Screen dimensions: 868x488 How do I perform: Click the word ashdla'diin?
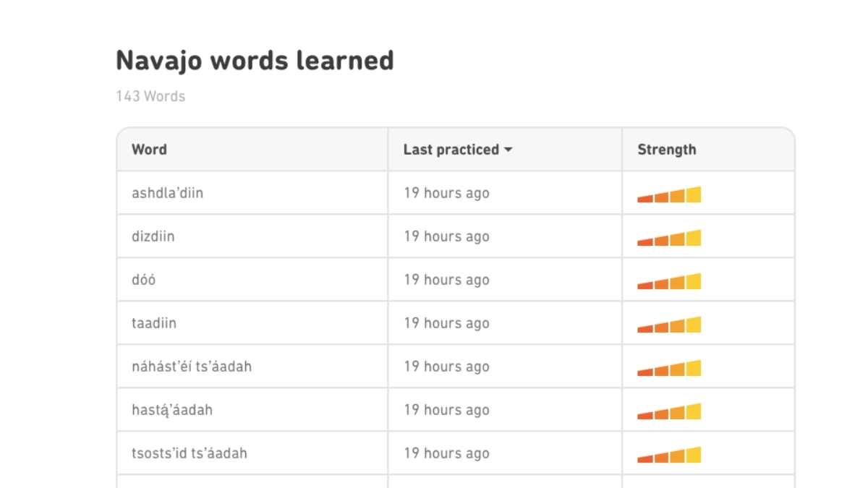click(x=167, y=193)
